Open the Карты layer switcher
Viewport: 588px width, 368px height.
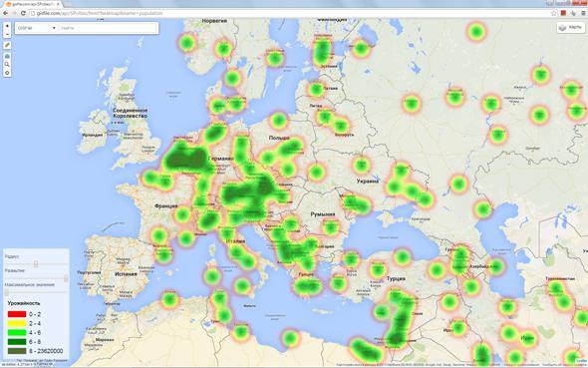(571, 27)
